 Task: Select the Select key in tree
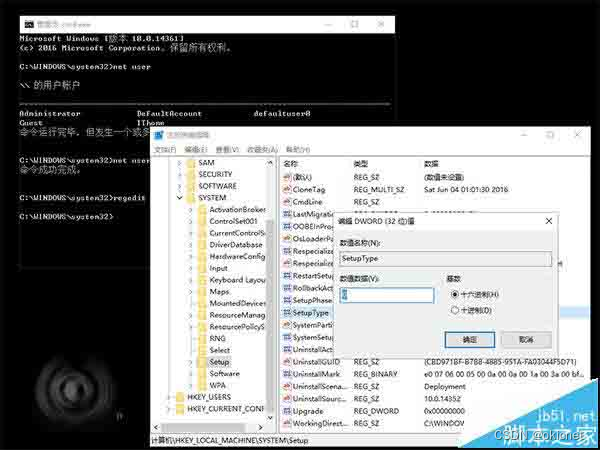point(220,351)
